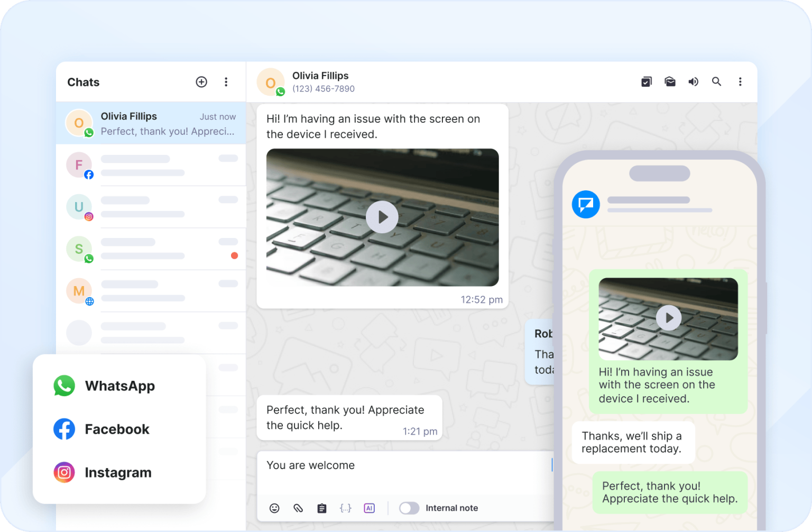Viewport: 812px width, 532px height.
Task: Attach a file using the paperclip icon
Action: pyautogui.click(x=298, y=508)
